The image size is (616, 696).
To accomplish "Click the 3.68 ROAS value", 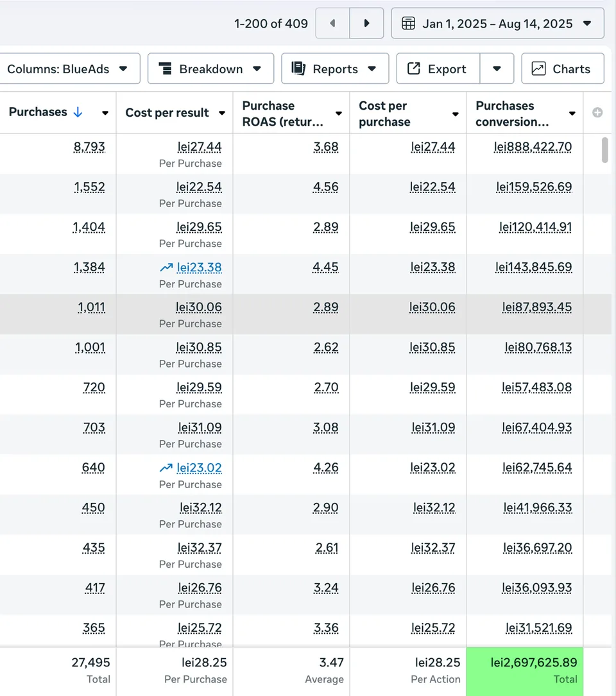I will 325,147.
